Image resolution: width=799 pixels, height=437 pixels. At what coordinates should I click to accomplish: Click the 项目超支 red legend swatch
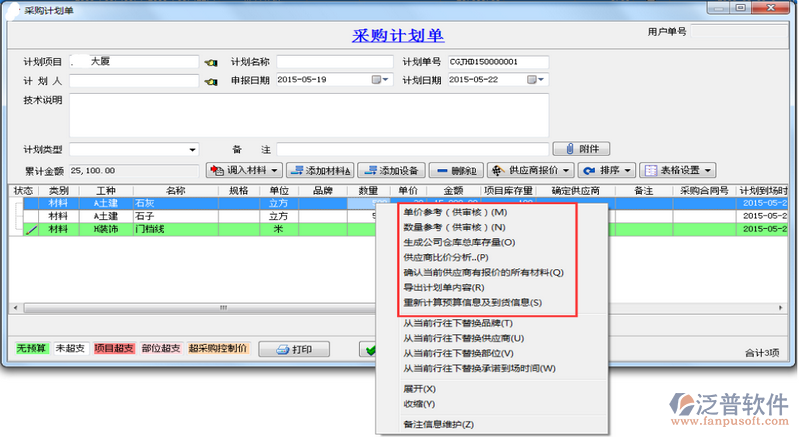pyautogui.click(x=114, y=349)
